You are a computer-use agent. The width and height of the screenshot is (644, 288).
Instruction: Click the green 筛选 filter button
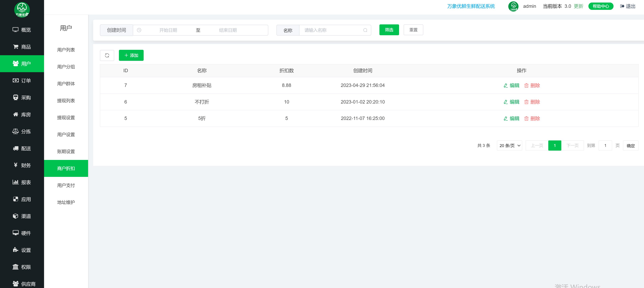tap(389, 30)
